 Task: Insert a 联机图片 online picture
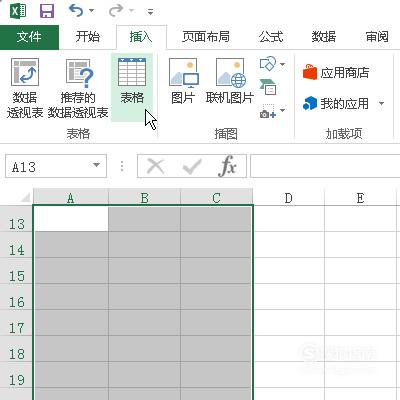pos(230,81)
